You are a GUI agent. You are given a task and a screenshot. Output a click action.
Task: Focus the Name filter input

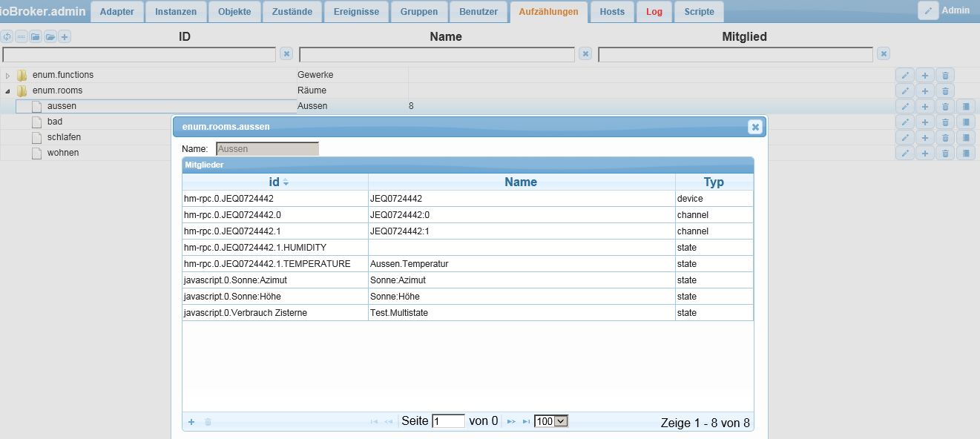[x=437, y=54]
